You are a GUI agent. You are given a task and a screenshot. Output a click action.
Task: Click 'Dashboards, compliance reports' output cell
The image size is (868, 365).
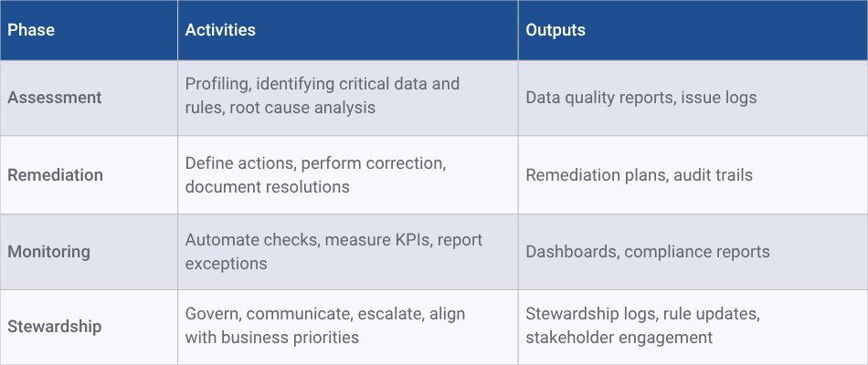(648, 252)
